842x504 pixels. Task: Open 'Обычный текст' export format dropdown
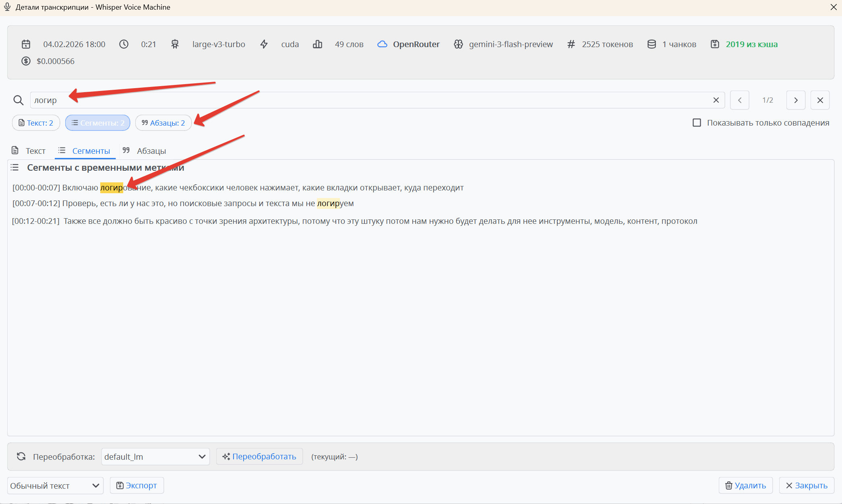click(x=55, y=485)
